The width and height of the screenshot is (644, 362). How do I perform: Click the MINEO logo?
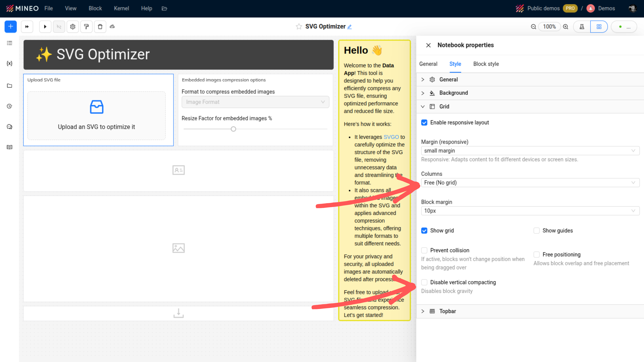pos(22,9)
